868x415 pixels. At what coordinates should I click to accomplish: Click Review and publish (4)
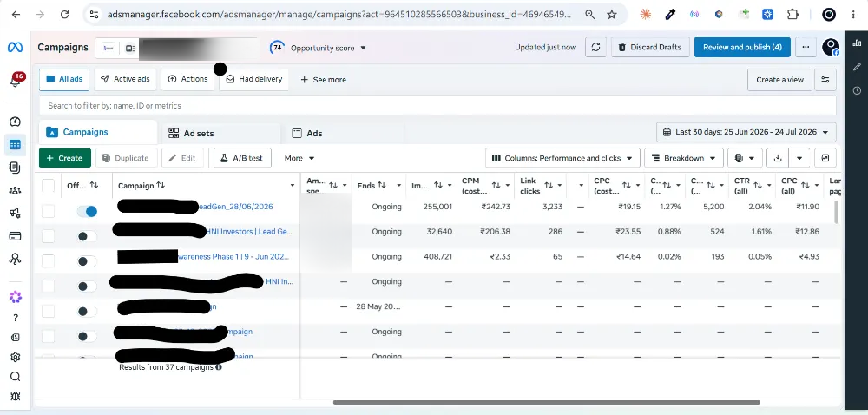[x=742, y=48]
